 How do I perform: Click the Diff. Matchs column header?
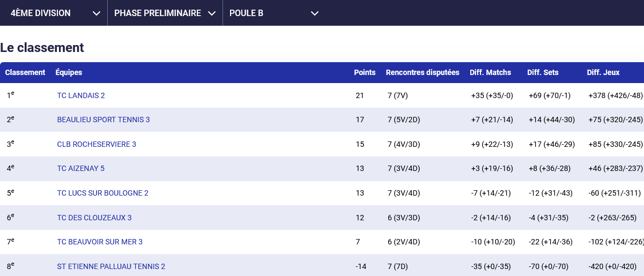tap(490, 72)
